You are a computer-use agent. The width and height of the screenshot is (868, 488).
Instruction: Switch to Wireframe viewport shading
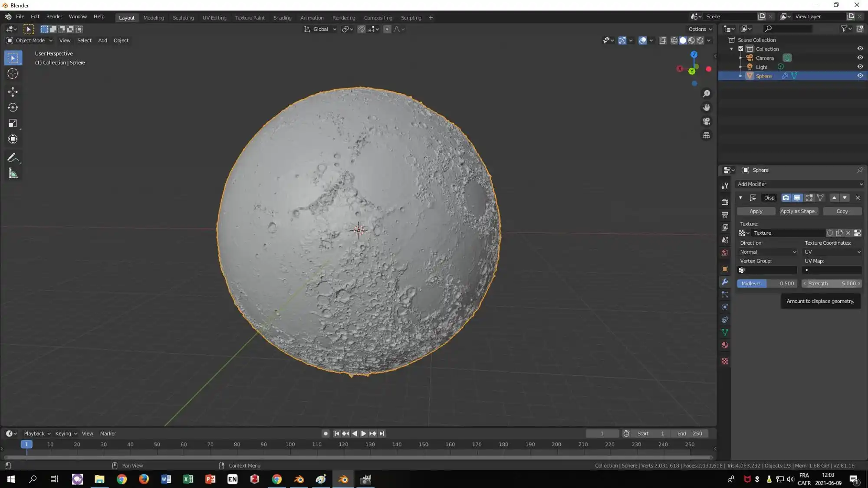pos(674,40)
